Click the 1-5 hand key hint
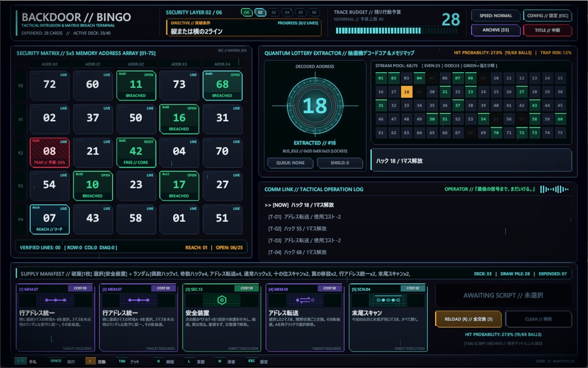This screenshot has width=588, height=368. pyautogui.click(x=20, y=361)
